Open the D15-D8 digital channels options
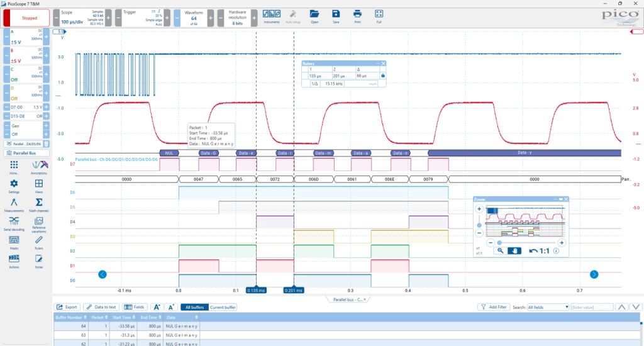 pos(26,116)
